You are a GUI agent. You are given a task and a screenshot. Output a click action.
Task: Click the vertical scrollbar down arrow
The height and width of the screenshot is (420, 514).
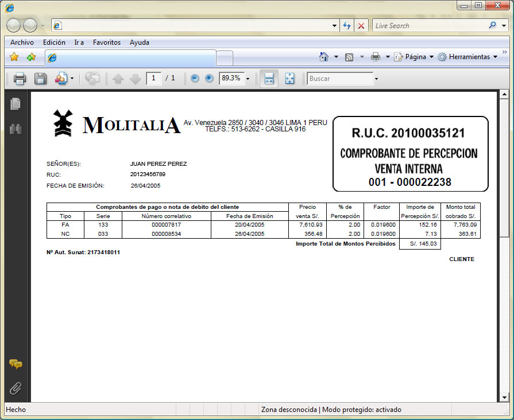coord(504,397)
